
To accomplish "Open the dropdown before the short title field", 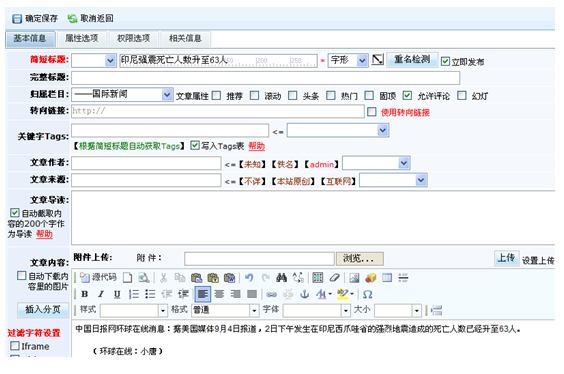I will click(94, 60).
